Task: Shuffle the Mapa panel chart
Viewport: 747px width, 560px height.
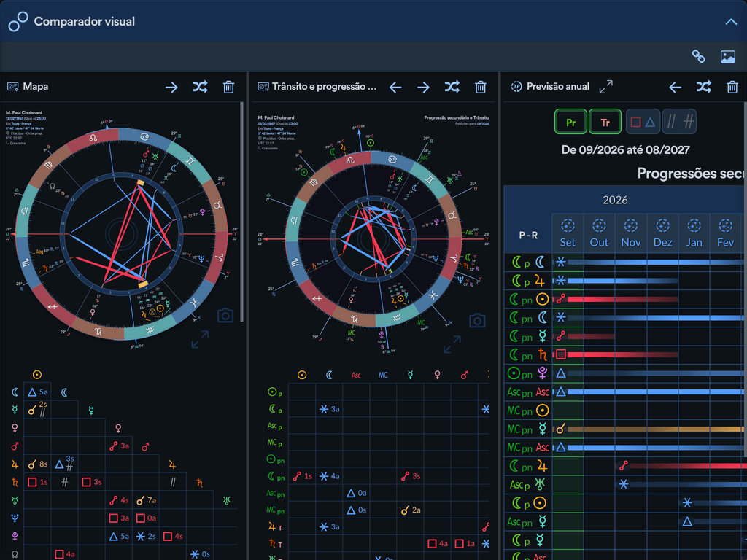Action: coord(200,87)
